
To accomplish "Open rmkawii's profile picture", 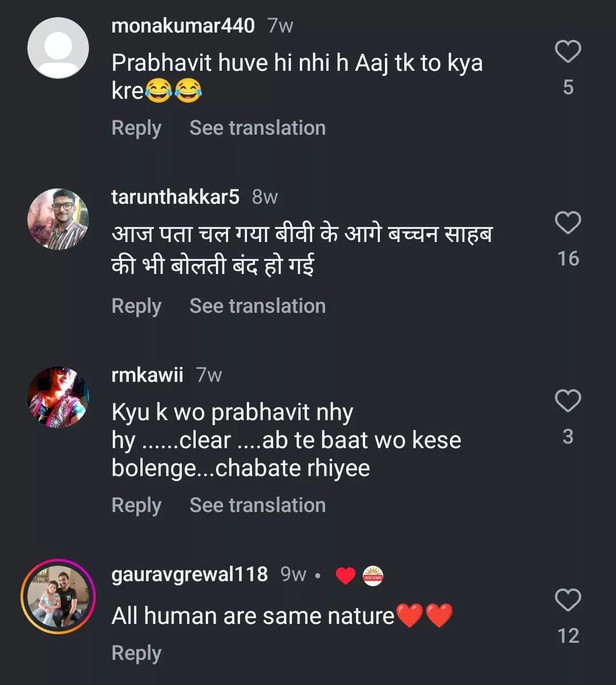I will pyautogui.click(x=58, y=397).
